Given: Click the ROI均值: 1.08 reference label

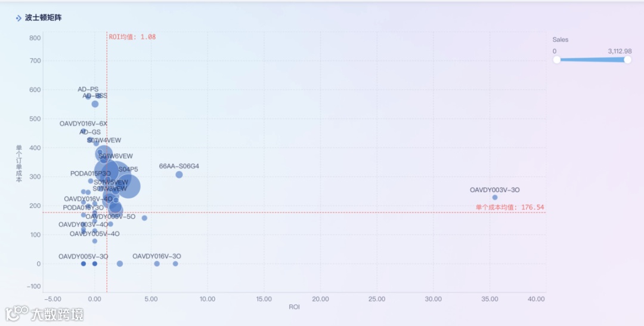Looking at the screenshot, I should (x=132, y=37).
